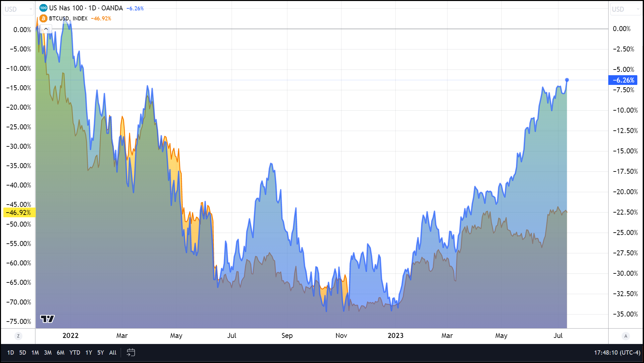Select the BTCUSD INDEX legend title
This screenshot has width=644, height=363.
pos(68,18)
